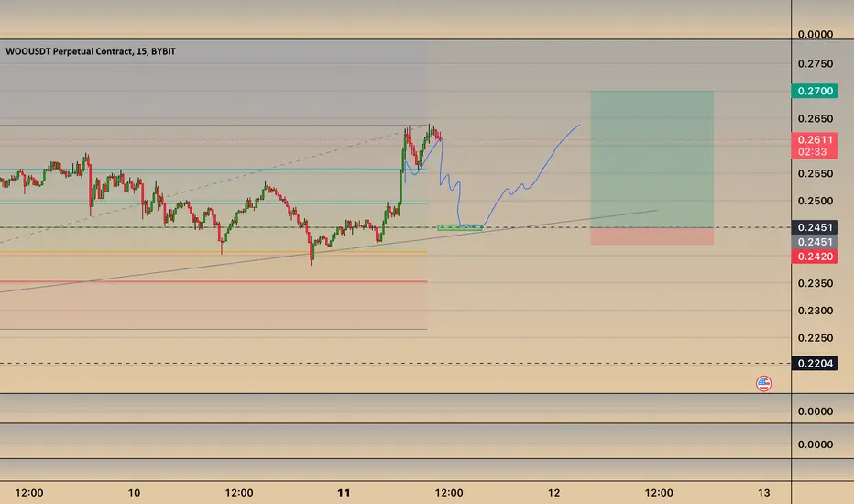Click the 0.2300 price axis label
The width and height of the screenshot is (854, 504).
tap(816, 311)
